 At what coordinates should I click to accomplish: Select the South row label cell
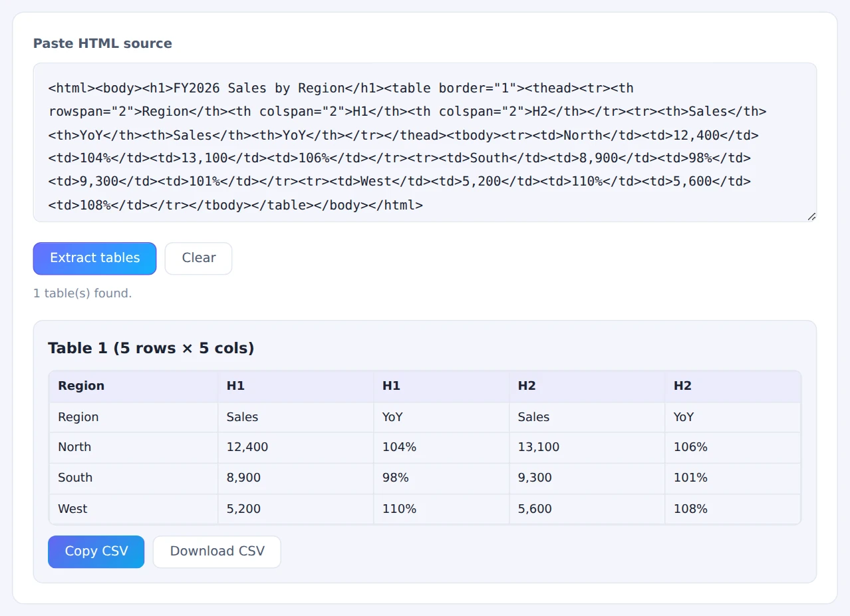[133, 478]
